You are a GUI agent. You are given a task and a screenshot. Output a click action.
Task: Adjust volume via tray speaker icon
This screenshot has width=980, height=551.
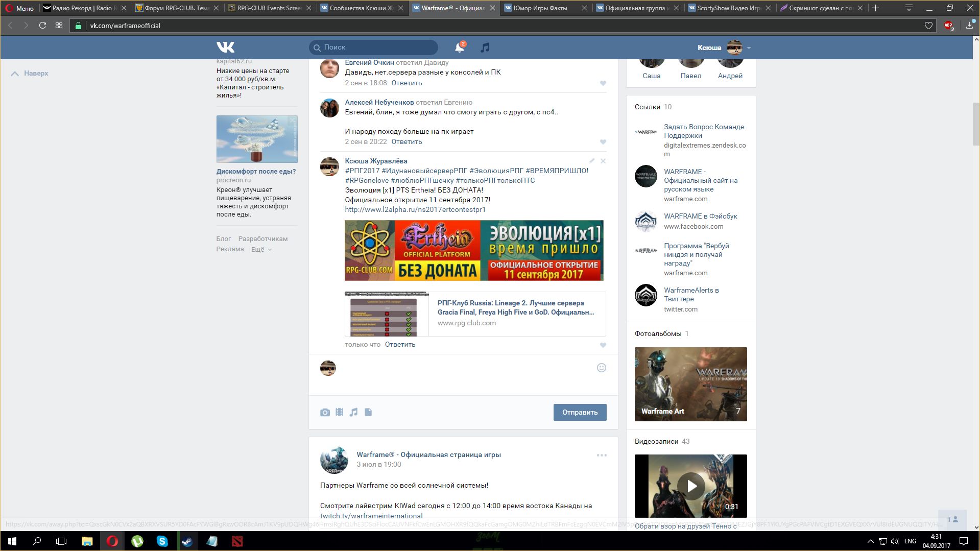click(x=894, y=541)
